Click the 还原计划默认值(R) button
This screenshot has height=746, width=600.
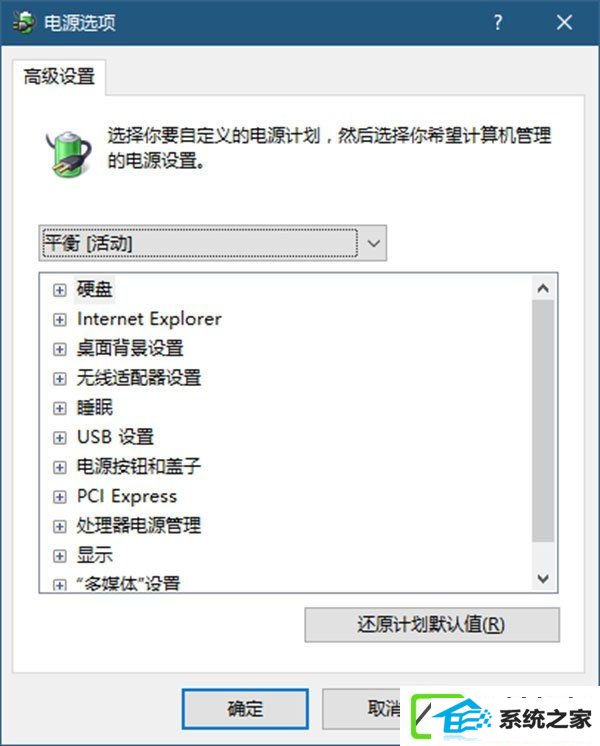(x=432, y=625)
